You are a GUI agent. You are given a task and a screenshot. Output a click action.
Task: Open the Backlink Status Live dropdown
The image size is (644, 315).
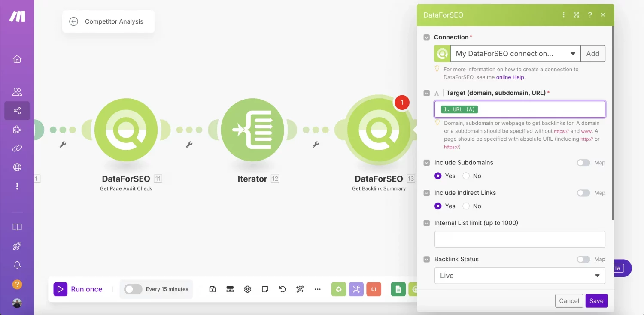click(520, 276)
